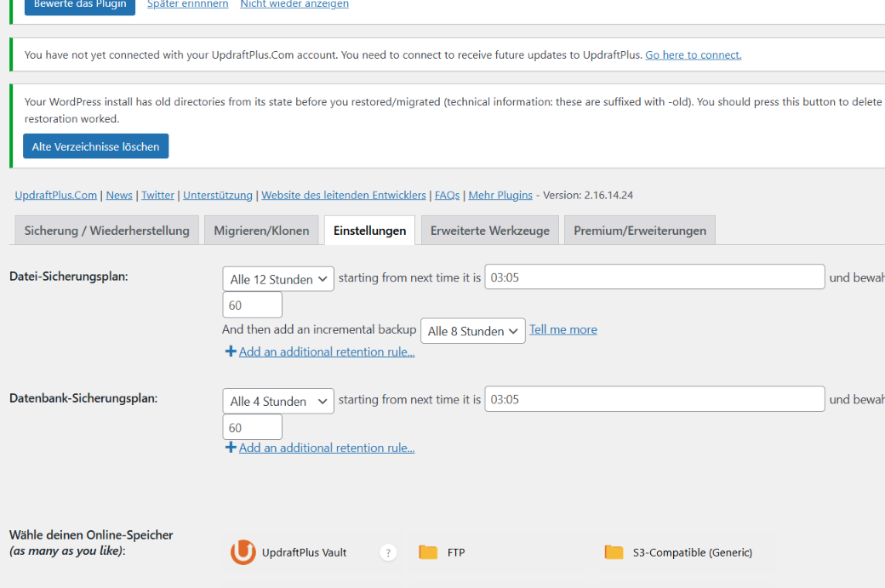Follow 'Später erinnern' link
The image size is (885, 588).
click(188, 4)
